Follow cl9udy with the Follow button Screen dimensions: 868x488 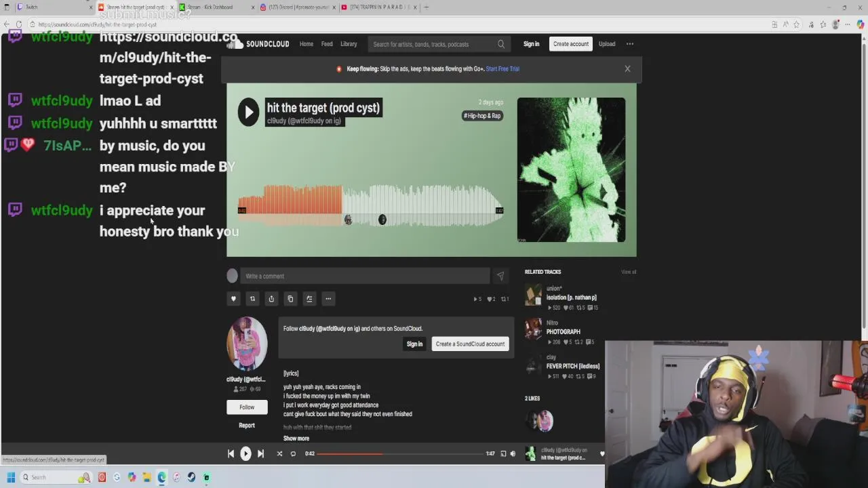pyautogui.click(x=247, y=407)
